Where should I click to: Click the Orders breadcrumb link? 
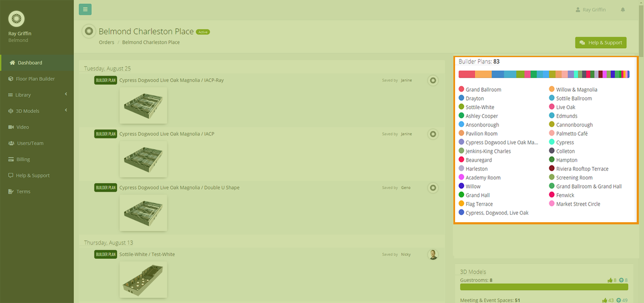pyautogui.click(x=106, y=42)
